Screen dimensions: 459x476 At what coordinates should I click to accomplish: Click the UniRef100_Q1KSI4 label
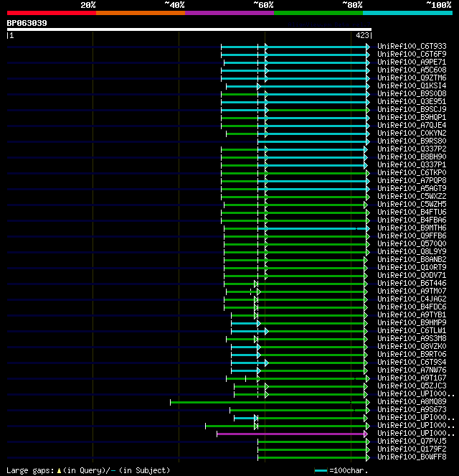(x=412, y=85)
